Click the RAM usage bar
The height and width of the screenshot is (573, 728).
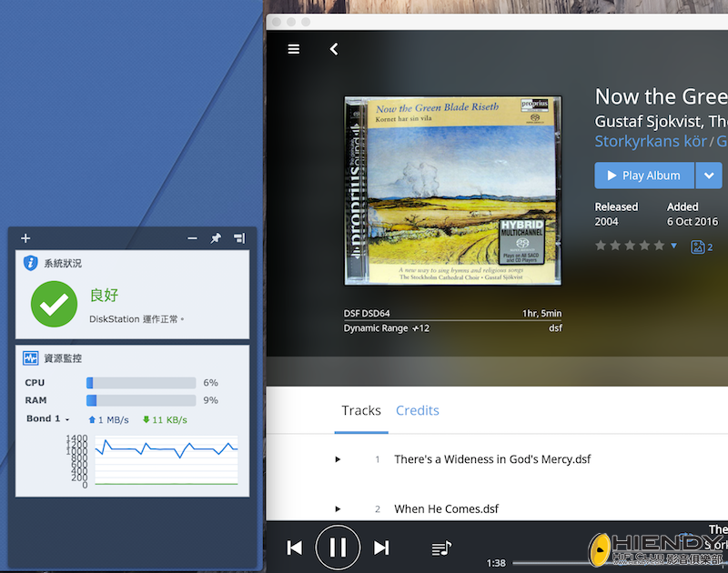pos(141,400)
